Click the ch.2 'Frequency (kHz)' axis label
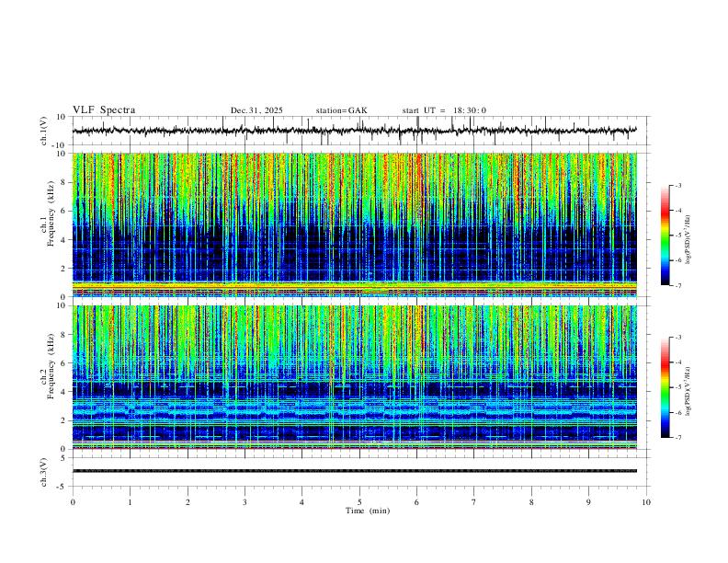728x563 pixels. click(51, 365)
